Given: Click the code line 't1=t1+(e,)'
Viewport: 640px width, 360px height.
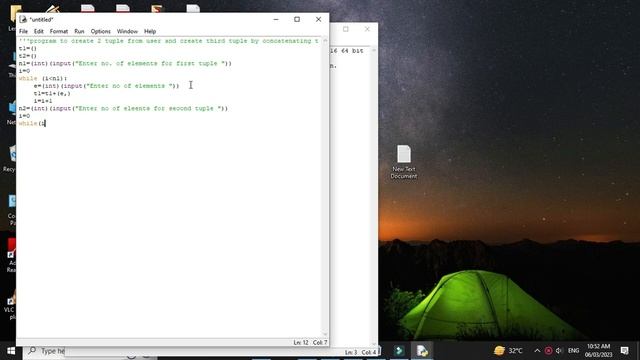Looking at the screenshot, I should (x=52, y=93).
